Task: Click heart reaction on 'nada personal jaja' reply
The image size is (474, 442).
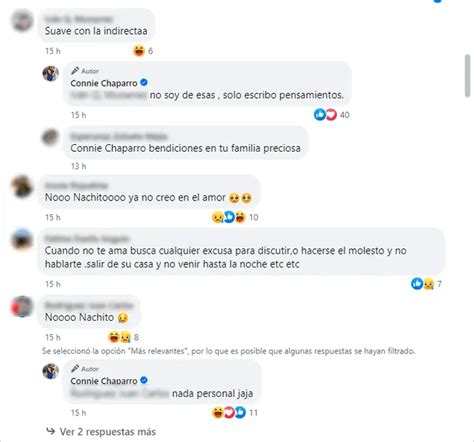Action: (x=229, y=413)
